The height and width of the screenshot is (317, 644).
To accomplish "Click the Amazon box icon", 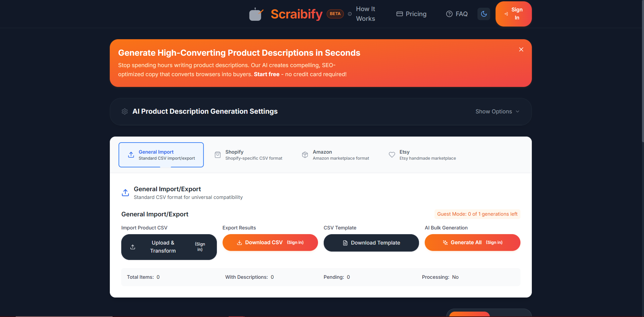I will tap(305, 155).
